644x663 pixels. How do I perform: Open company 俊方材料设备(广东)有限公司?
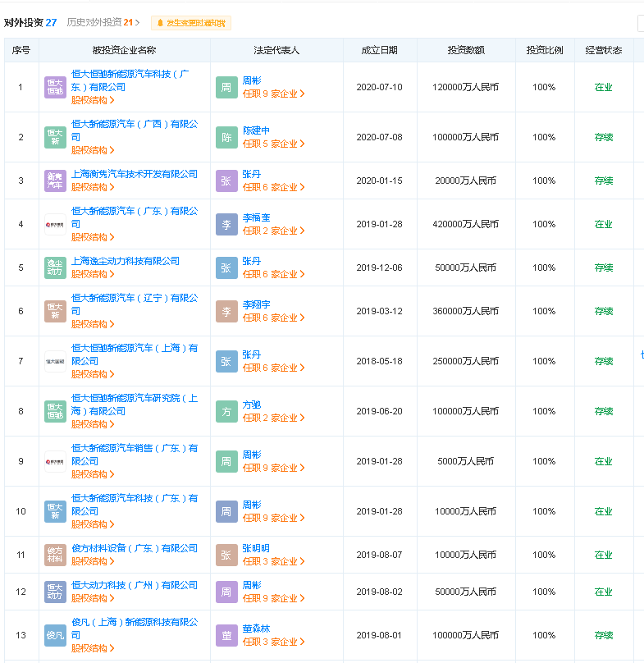[135, 548]
